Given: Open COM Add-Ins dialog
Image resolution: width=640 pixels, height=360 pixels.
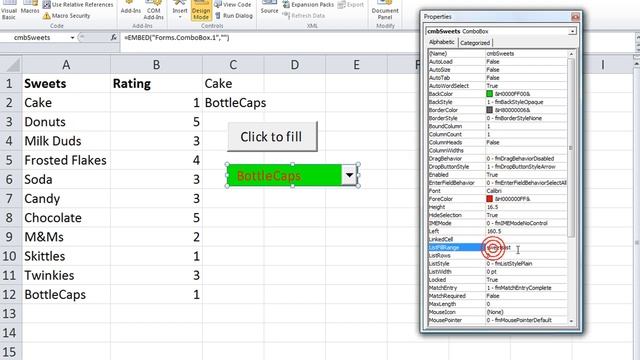Looking at the screenshot, I should coord(153,11).
